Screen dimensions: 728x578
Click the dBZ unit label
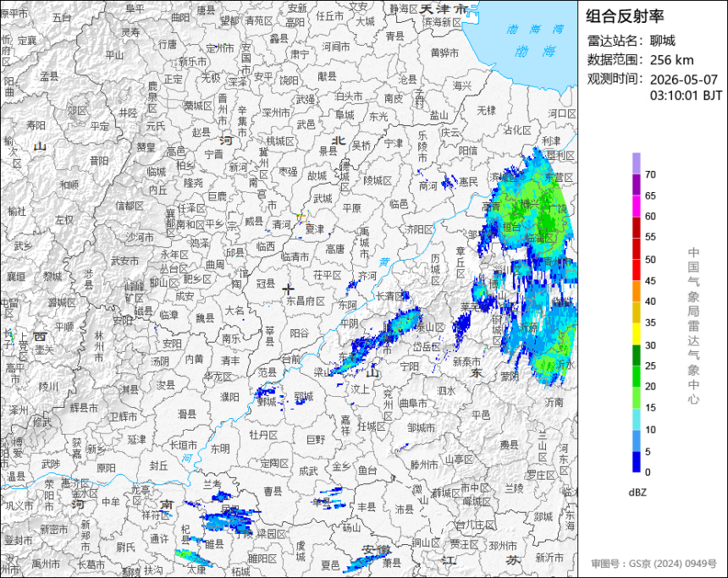click(637, 493)
